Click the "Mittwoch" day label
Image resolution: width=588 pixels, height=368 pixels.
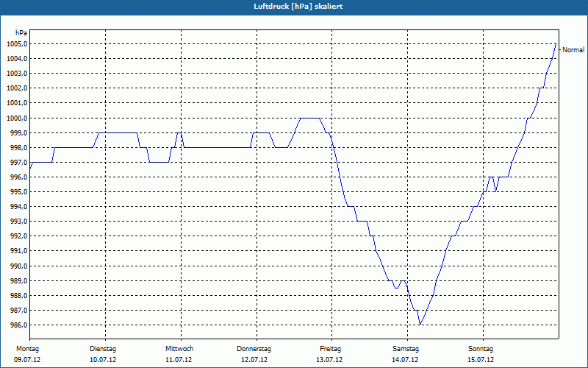click(179, 349)
